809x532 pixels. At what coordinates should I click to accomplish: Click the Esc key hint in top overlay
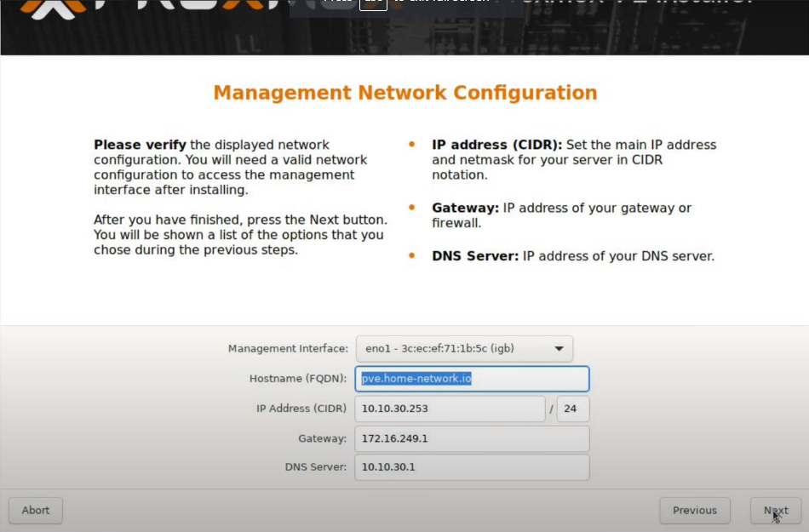click(x=373, y=3)
